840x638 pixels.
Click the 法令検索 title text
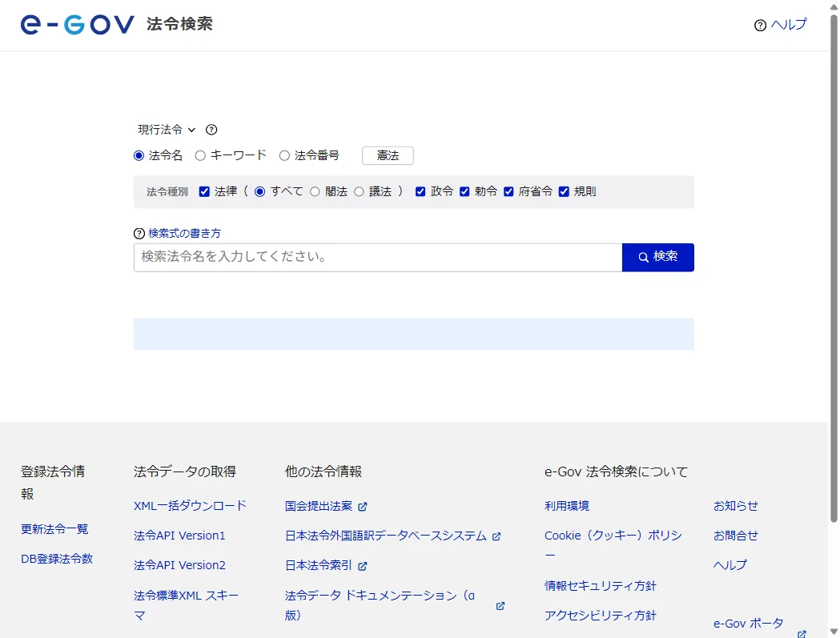click(179, 24)
